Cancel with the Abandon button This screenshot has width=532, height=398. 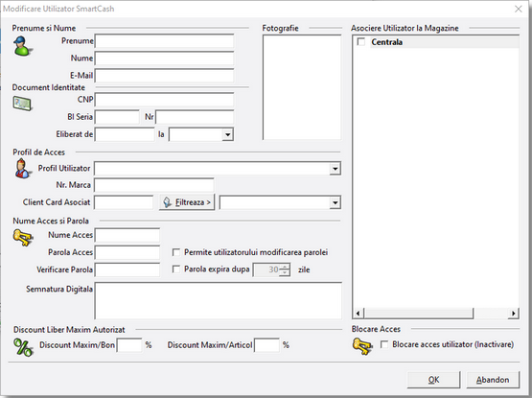pos(493,380)
